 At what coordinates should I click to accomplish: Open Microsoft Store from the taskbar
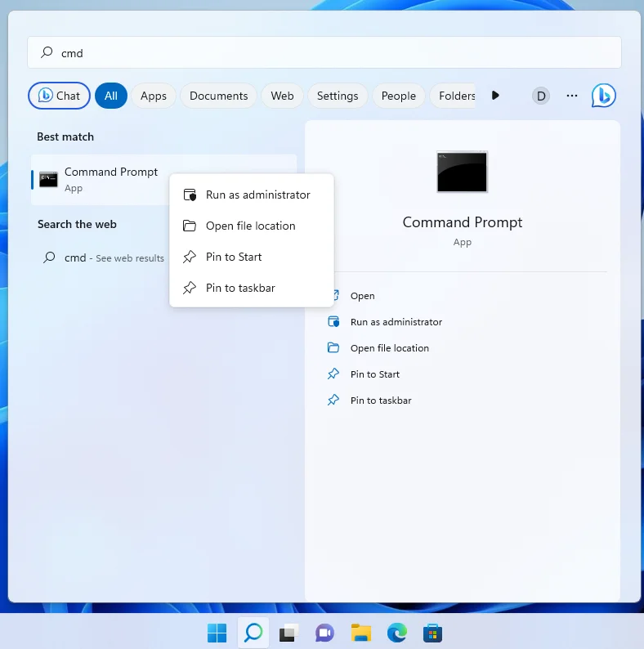(x=432, y=633)
